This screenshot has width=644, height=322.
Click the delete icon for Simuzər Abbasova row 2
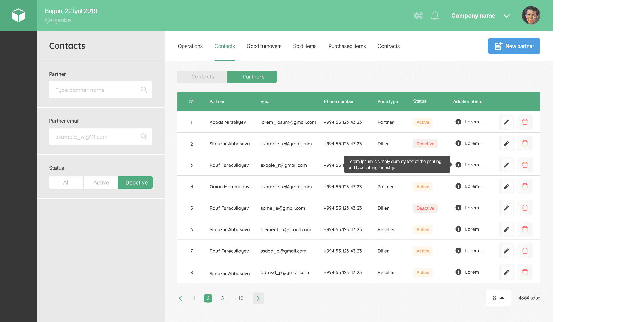(x=525, y=143)
